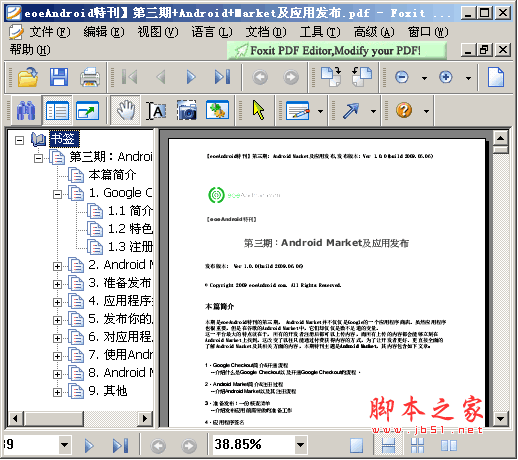The height and width of the screenshot is (460, 518).
Task: Select the 1.1 简介 bookmark
Action: point(130,211)
